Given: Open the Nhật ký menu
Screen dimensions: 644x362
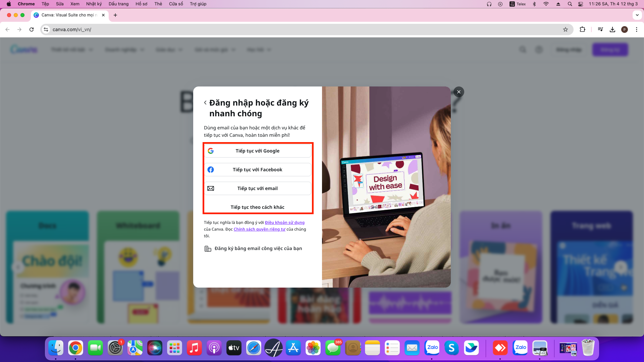Looking at the screenshot, I should pos(94,4).
